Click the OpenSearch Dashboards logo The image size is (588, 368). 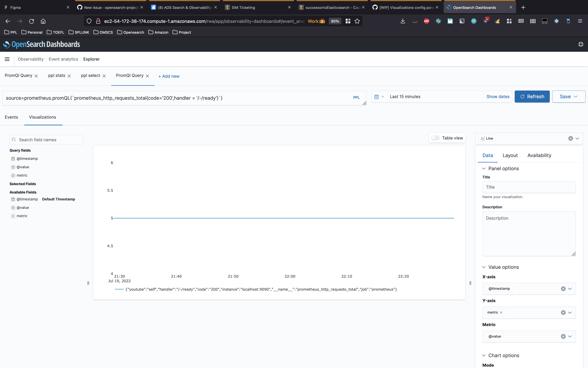tap(42, 44)
